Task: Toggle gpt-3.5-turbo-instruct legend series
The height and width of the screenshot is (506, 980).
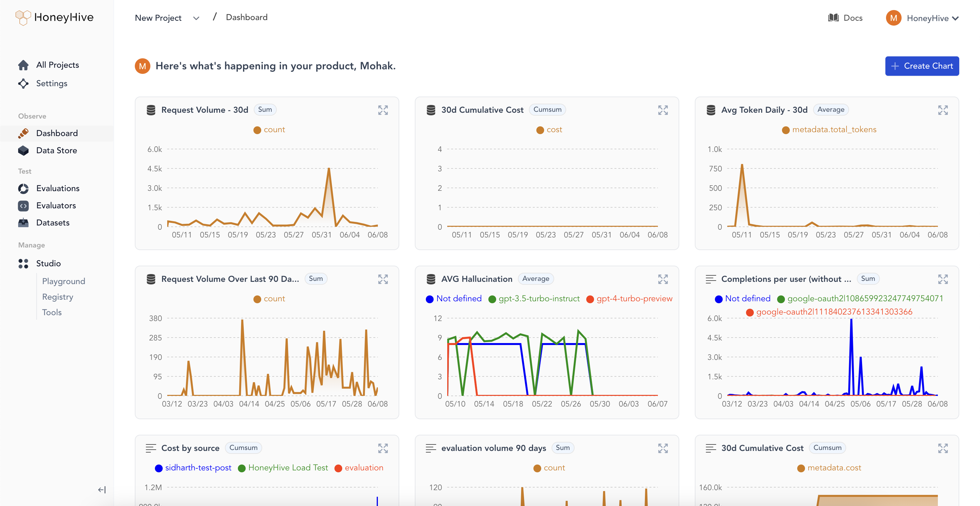Action: (539, 299)
